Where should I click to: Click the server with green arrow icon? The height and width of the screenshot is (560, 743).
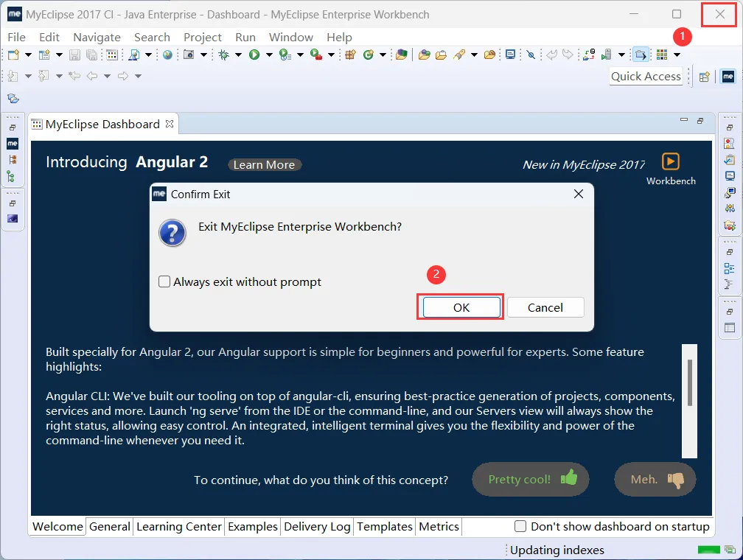[x=606, y=55]
